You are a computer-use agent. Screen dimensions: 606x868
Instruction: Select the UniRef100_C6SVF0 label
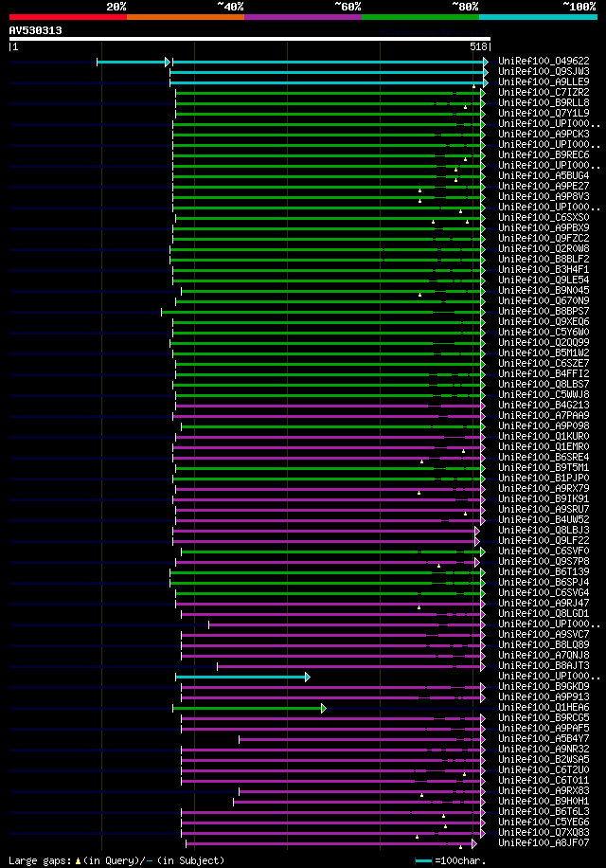544,552
